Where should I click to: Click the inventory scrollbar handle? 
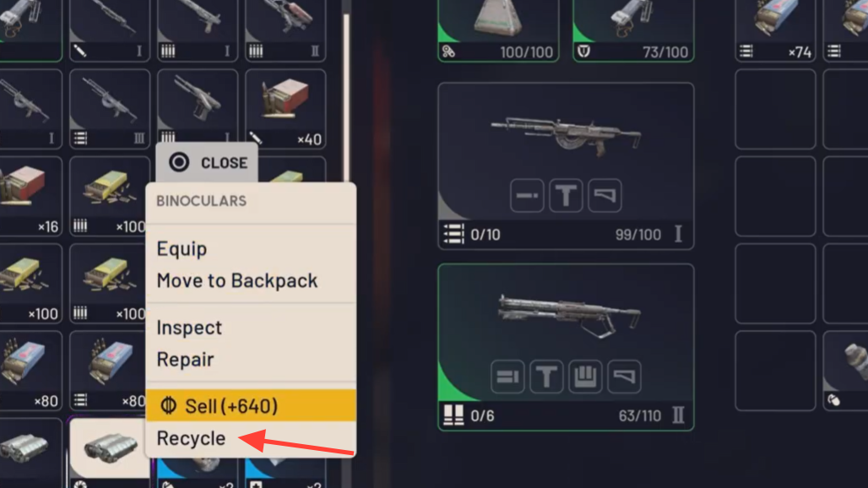[x=346, y=97]
